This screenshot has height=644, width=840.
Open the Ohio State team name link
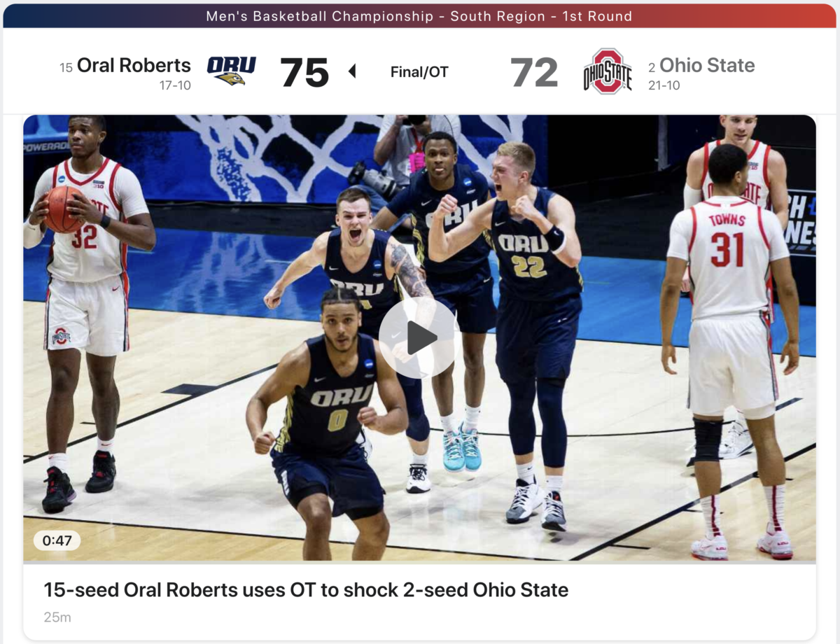[x=707, y=65]
